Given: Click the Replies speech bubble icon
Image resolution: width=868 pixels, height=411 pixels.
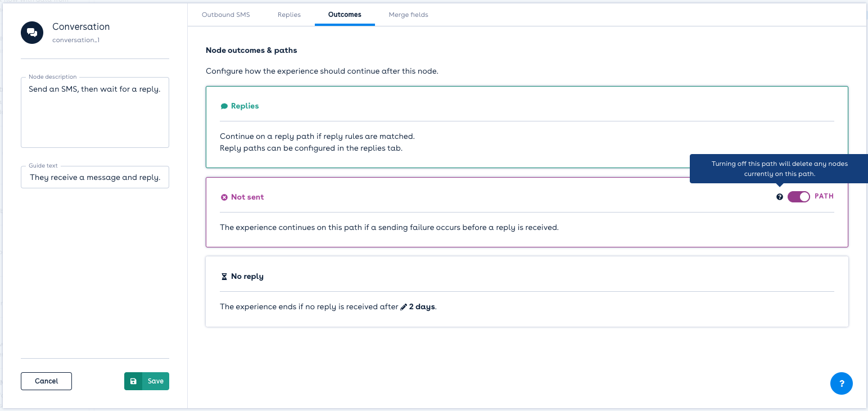Looking at the screenshot, I should pos(224,106).
